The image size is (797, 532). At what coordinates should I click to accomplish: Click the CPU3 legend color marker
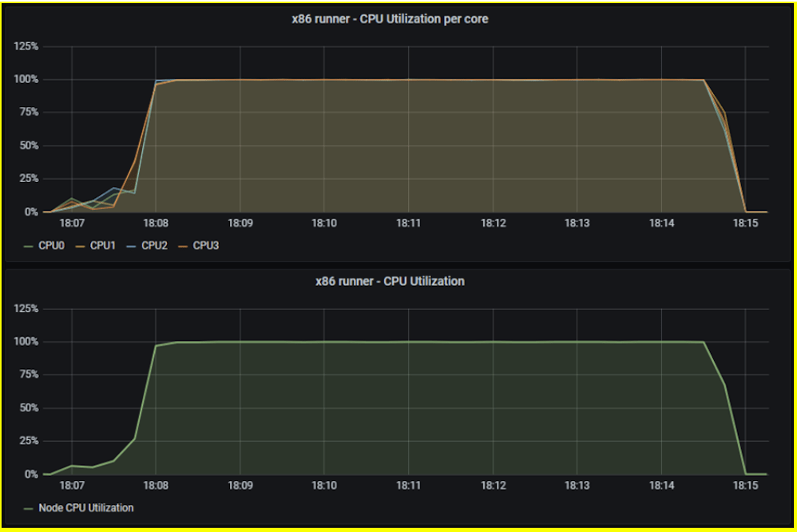click(184, 247)
